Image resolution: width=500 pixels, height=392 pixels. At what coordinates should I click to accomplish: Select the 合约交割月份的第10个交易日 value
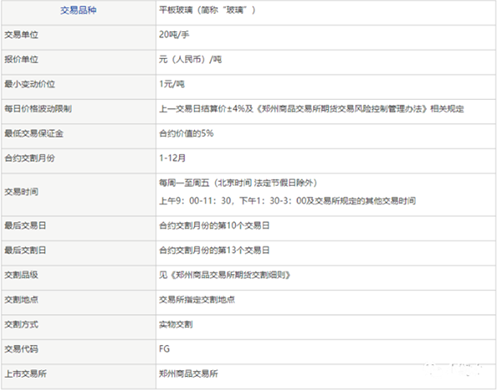click(x=214, y=226)
